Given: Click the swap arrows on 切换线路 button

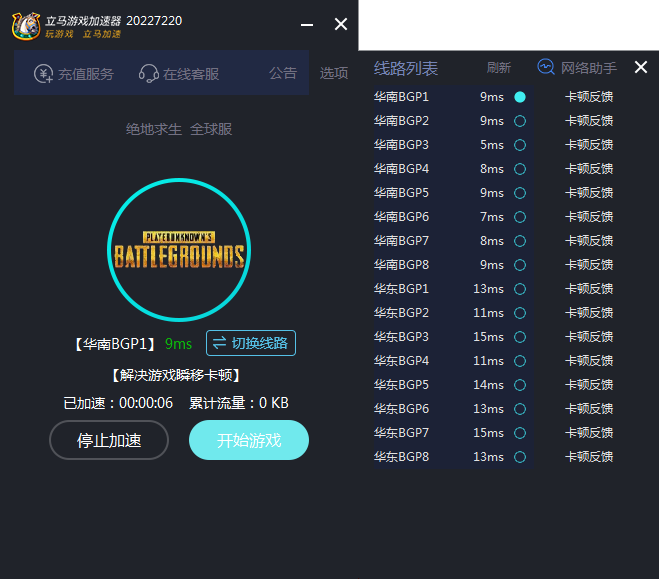Looking at the screenshot, I should (219, 343).
